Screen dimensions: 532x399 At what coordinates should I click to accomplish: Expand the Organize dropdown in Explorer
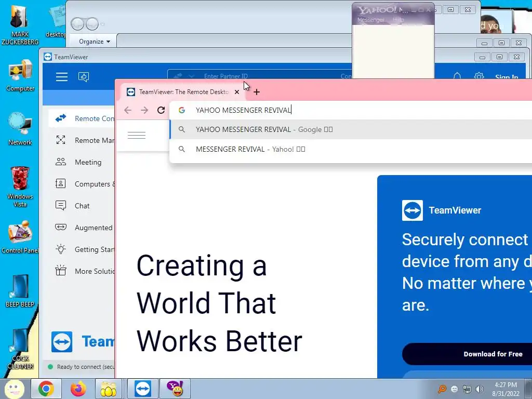[95, 42]
